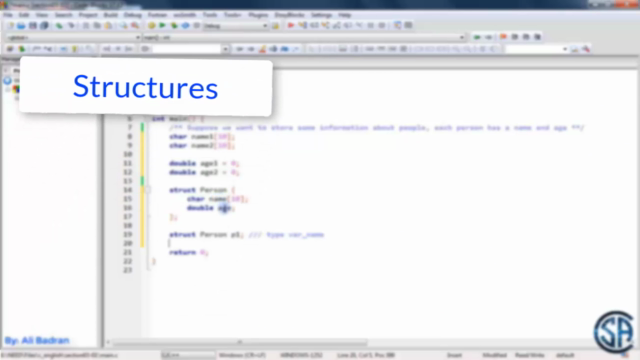Click the Build and run icon

click(x=174, y=26)
